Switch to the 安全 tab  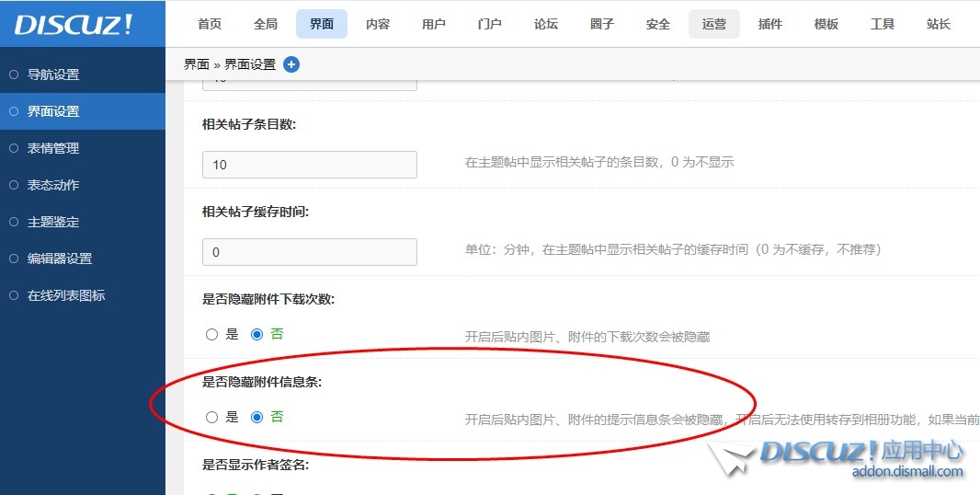click(x=658, y=25)
